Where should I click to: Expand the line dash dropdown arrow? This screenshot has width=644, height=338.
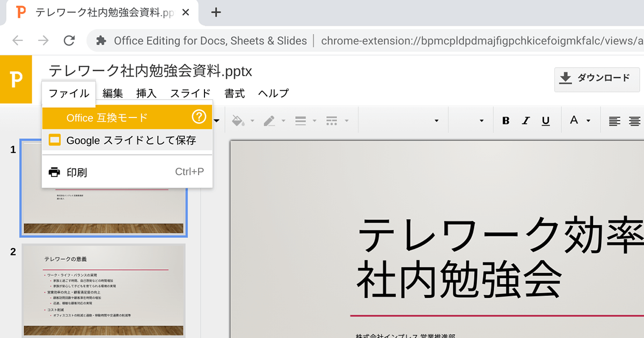(347, 121)
